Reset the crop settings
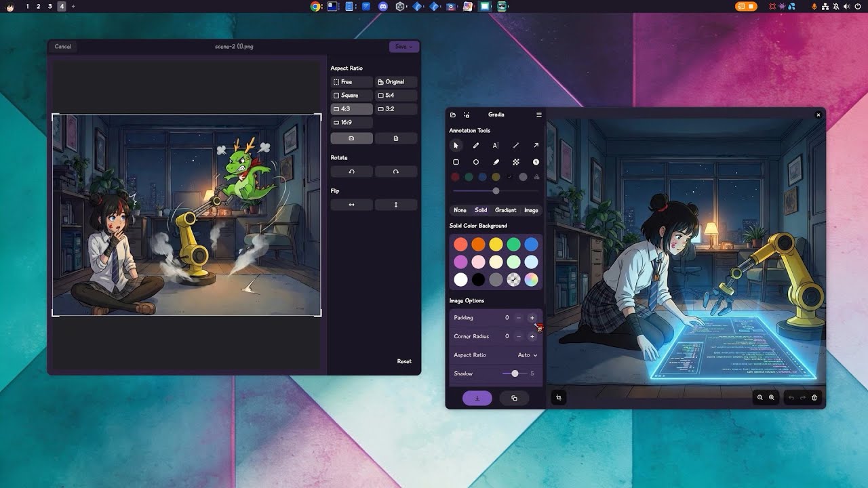868x488 pixels. [x=404, y=361]
